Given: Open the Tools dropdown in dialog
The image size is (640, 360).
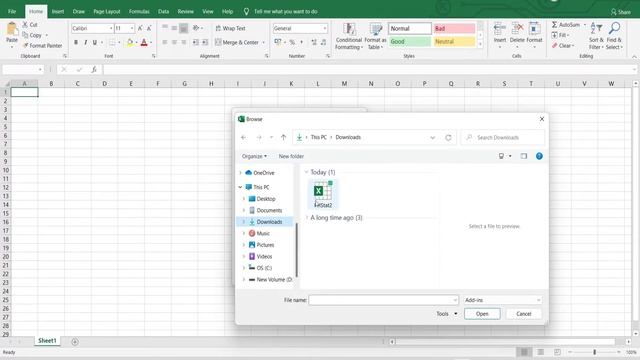Looking at the screenshot, I should pyautogui.click(x=447, y=314).
